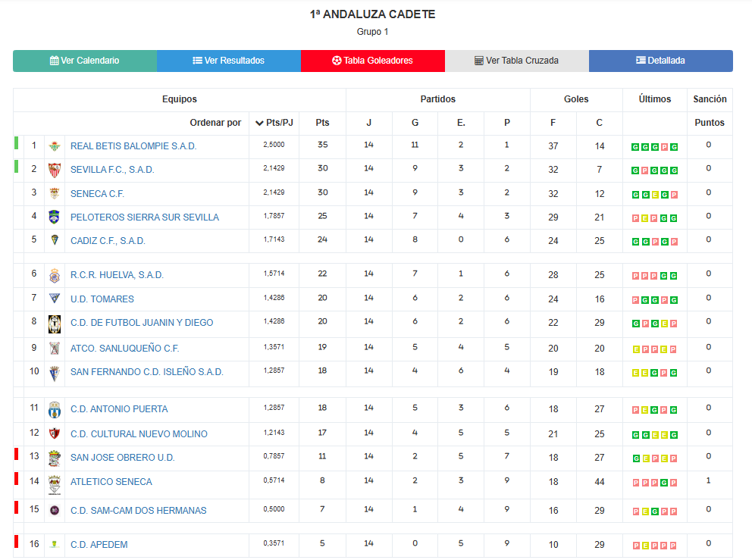Click the C.D. Apedem crest icon

(55, 544)
